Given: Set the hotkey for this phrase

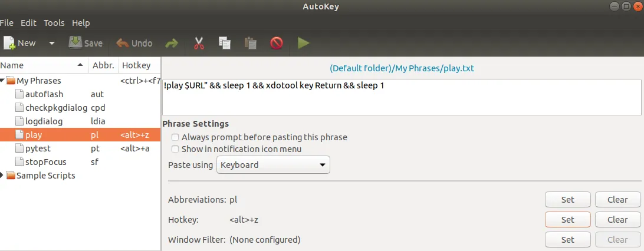Looking at the screenshot, I should [567, 219].
